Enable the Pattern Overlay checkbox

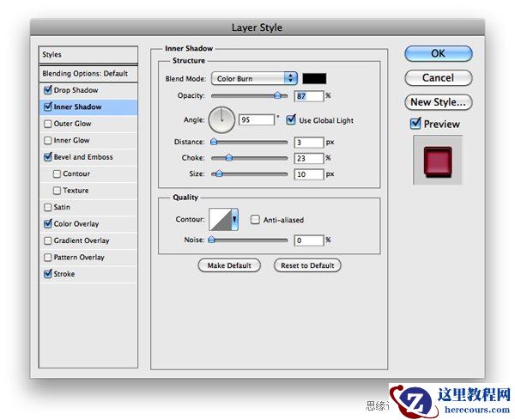point(48,257)
